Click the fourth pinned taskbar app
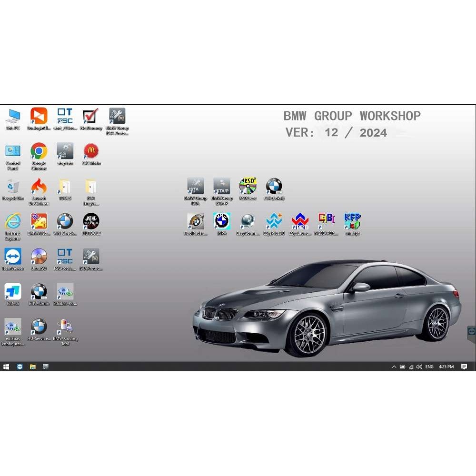The image size is (476, 476). (x=46, y=367)
